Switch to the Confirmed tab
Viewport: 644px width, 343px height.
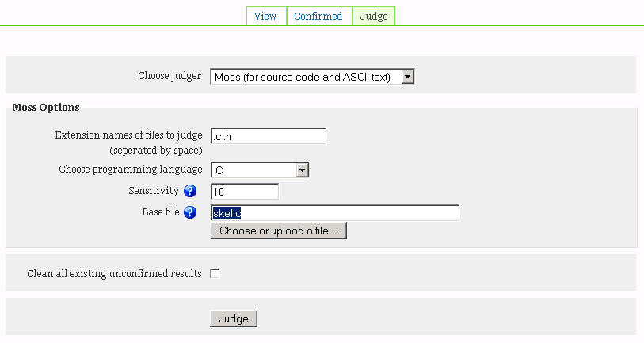318,17
